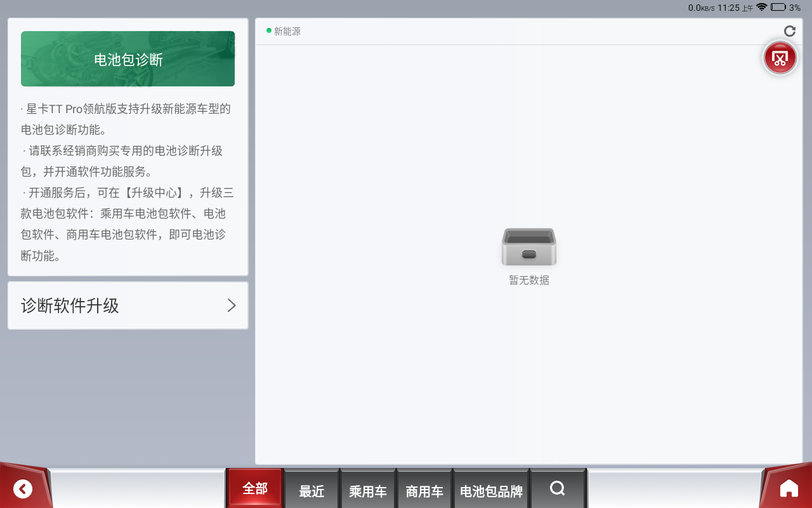Click the empty box placeholder icon
This screenshot has height=508, width=812.
[x=528, y=247]
